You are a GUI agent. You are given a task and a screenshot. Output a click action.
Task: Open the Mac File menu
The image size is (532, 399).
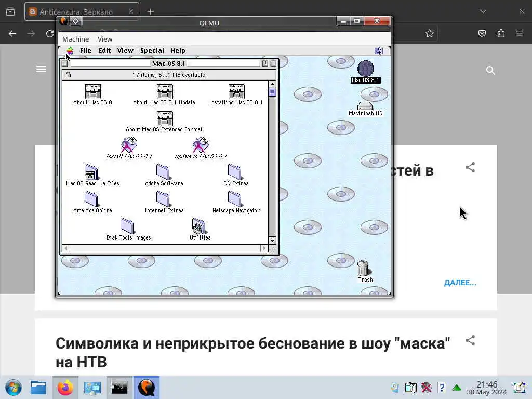(86, 51)
